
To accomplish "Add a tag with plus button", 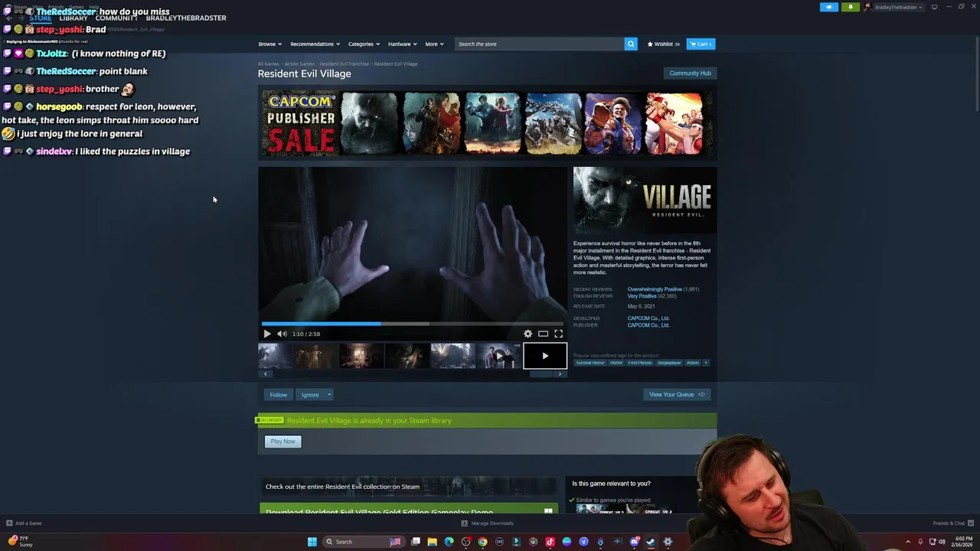I will pos(706,363).
